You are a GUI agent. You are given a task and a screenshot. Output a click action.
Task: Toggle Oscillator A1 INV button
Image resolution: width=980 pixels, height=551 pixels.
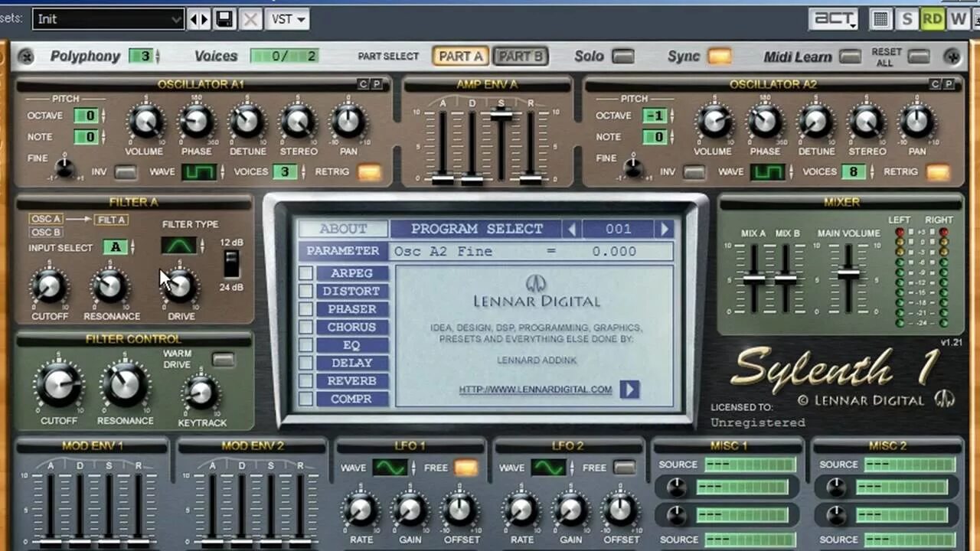126,172
